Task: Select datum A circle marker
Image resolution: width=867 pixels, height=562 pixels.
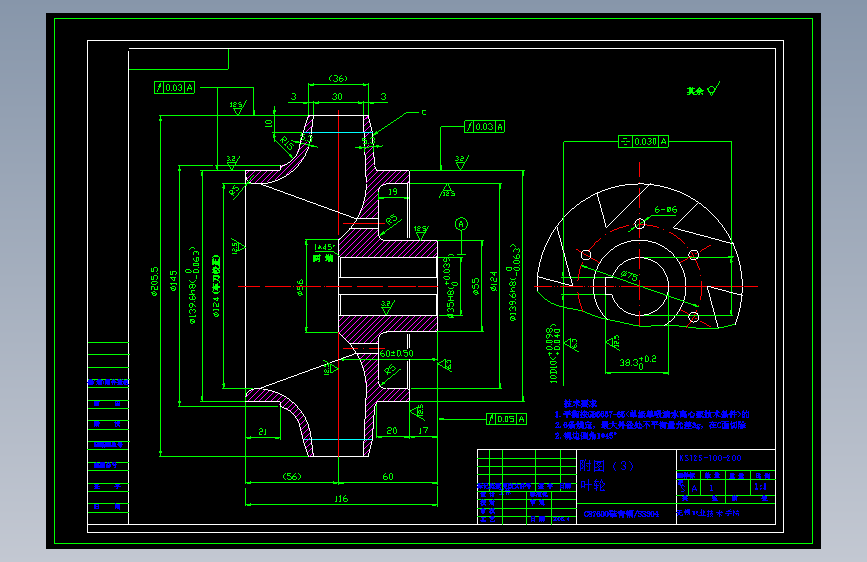Action: pos(461,224)
